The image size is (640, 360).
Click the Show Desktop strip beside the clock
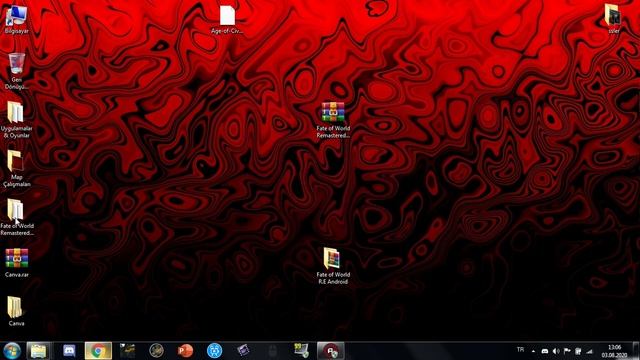[x=636, y=351]
